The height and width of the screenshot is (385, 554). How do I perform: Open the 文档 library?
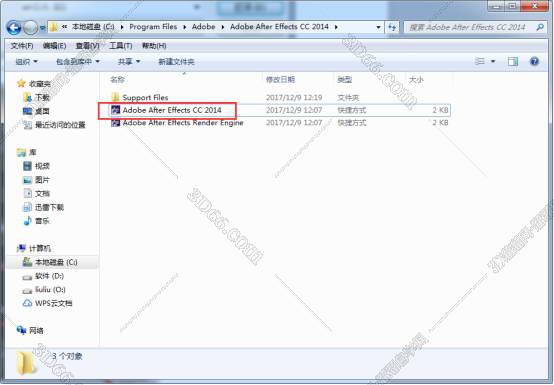42,194
